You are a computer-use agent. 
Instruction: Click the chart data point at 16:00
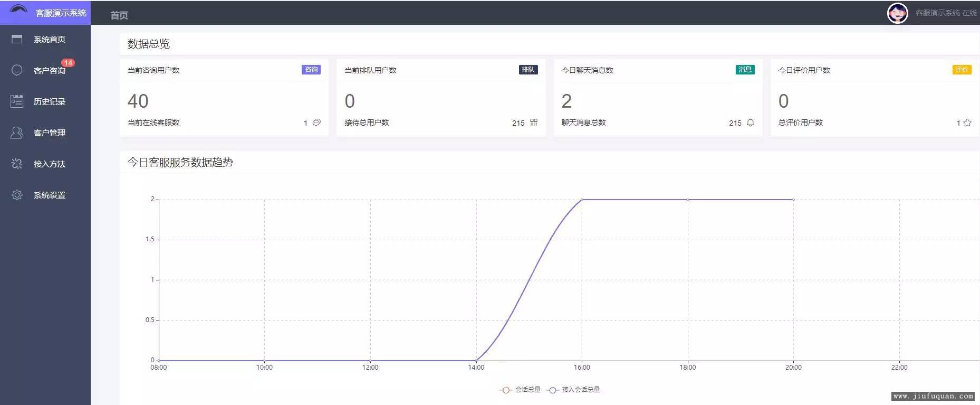pyautogui.click(x=582, y=200)
